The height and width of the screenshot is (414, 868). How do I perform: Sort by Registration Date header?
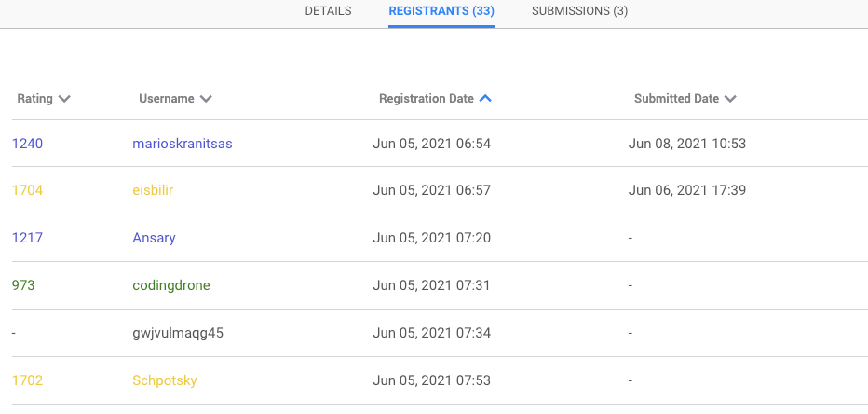pyautogui.click(x=426, y=99)
